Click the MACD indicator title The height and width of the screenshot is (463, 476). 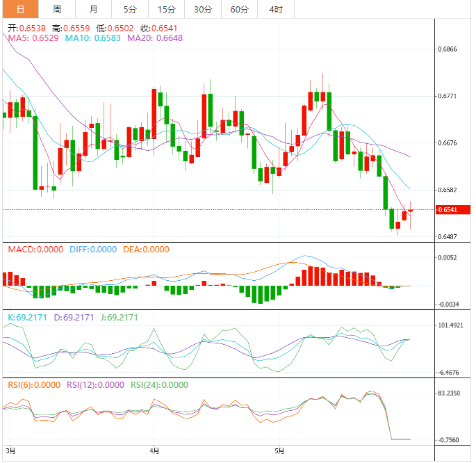tap(35, 250)
